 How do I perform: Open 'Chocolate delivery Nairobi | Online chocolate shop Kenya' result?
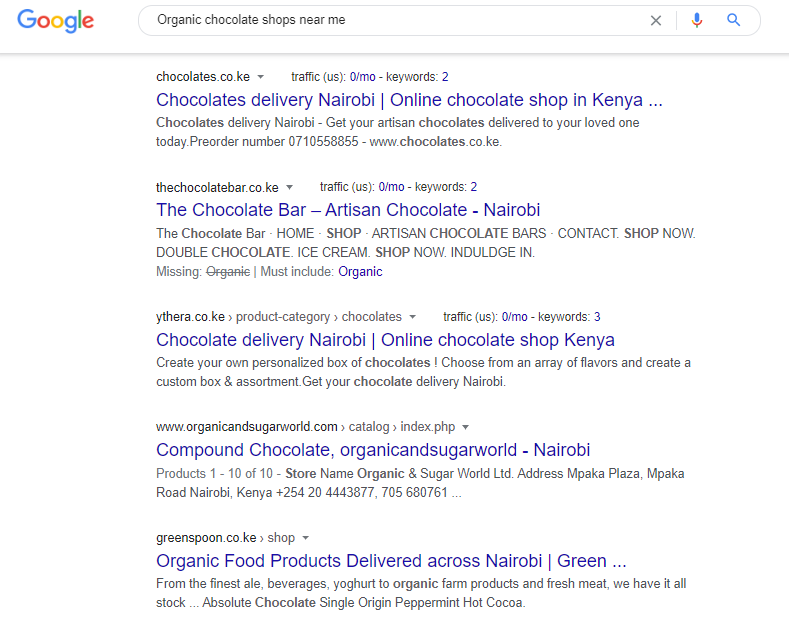tap(385, 340)
